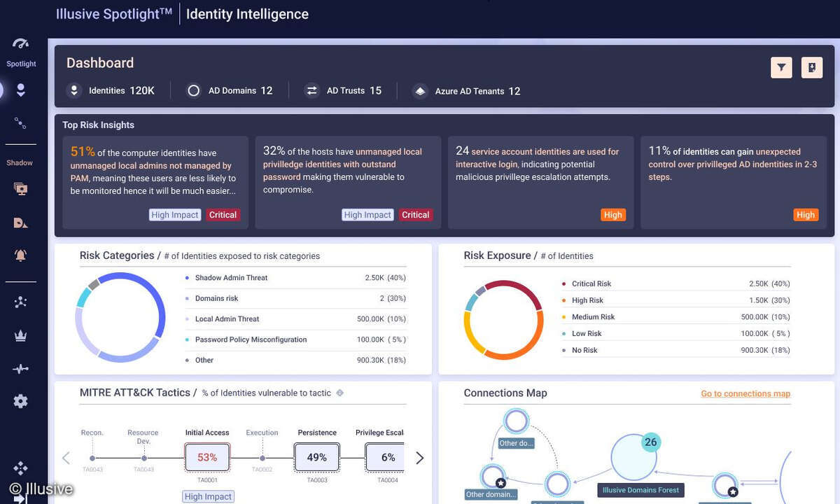Click the High Impact tag below Initial Access
This screenshot has width=840, height=504.
point(208,496)
